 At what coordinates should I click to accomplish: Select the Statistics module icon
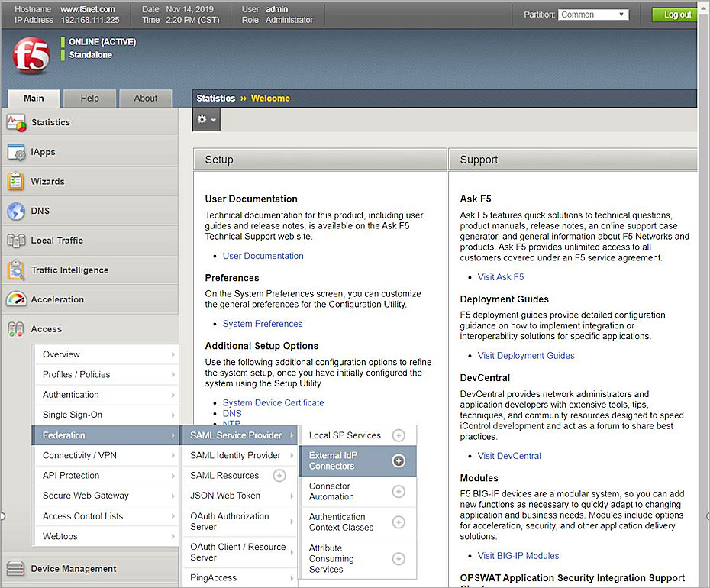(x=18, y=122)
